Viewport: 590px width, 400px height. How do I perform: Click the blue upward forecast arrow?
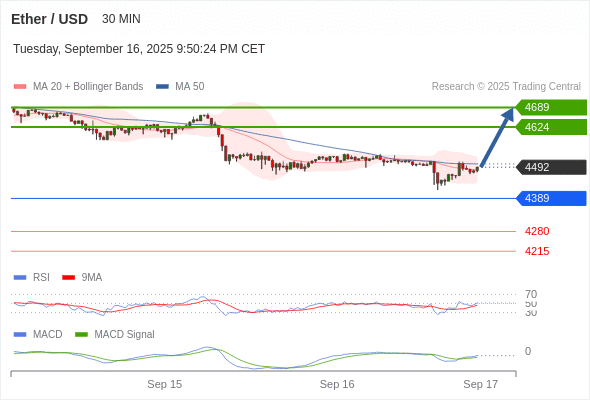point(497,137)
